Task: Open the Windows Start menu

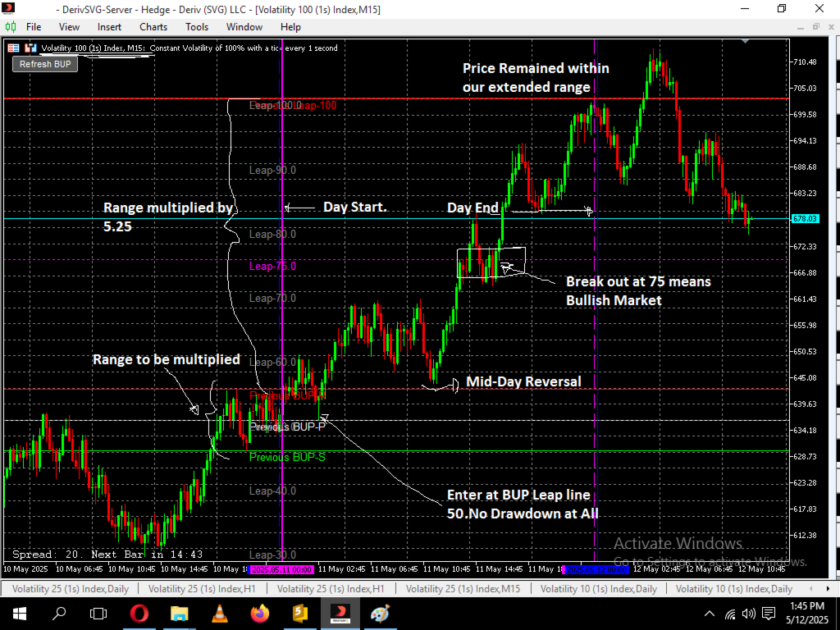Action: (20, 613)
